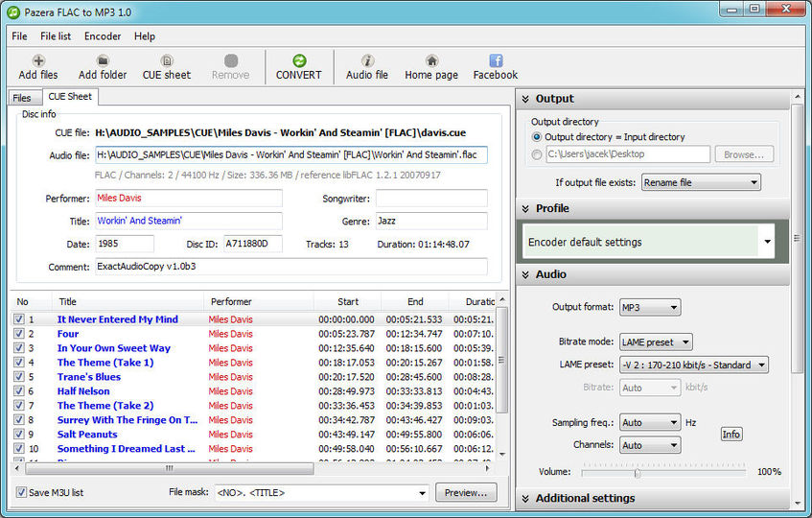Collapse the Audio section
Screen dimensions: 812x518
(525, 274)
